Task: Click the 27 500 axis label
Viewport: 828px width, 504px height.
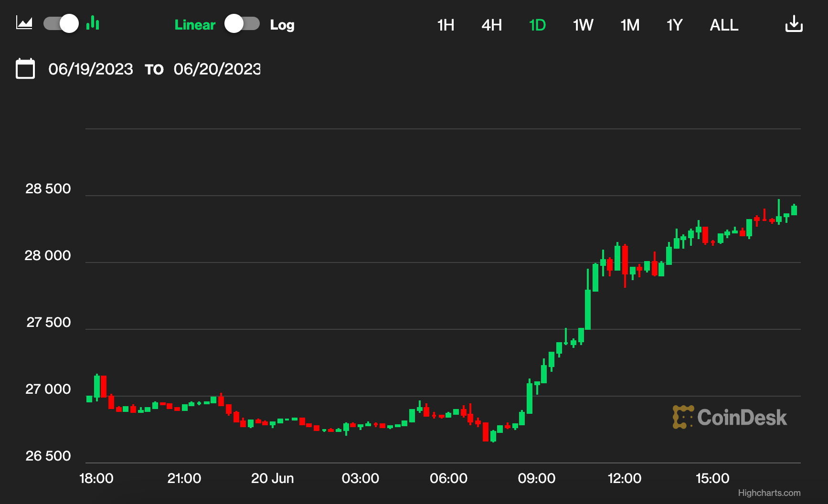Action: pos(48,322)
